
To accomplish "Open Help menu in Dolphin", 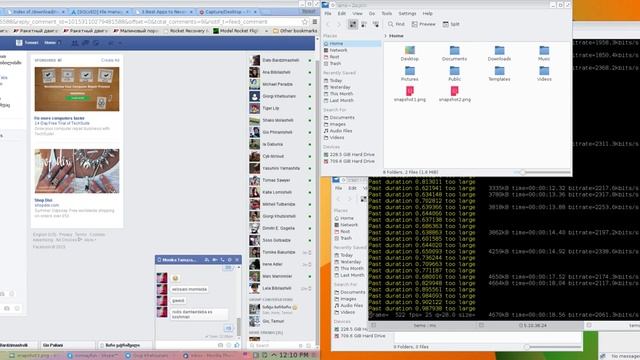I will (x=427, y=13).
